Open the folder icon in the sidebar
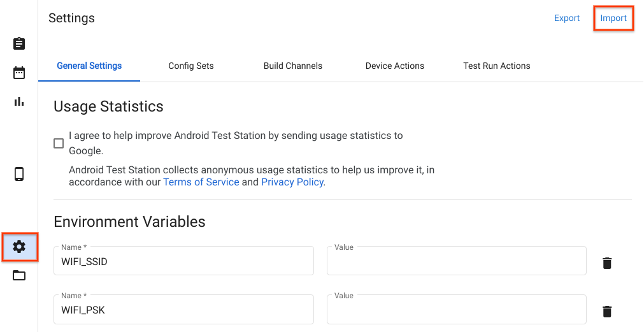 coord(19,275)
